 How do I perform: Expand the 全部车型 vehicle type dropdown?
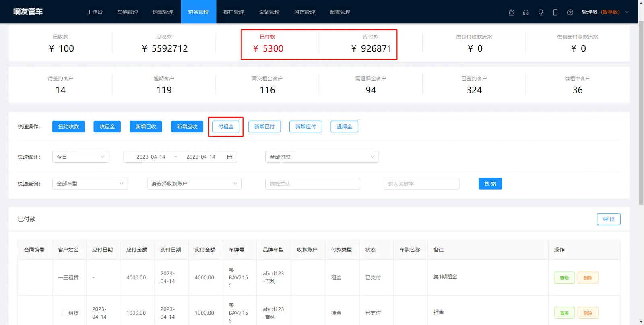[90, 184]
